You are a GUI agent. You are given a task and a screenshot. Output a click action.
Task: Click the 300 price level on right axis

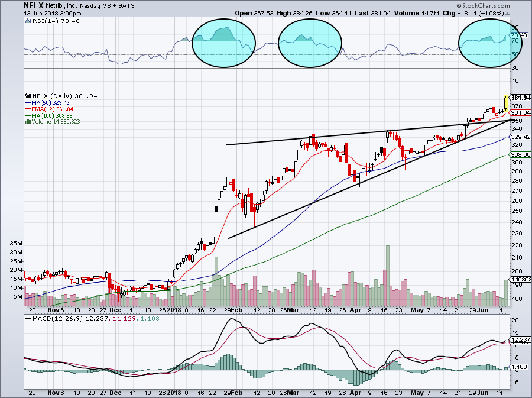[x=517, y=163]
